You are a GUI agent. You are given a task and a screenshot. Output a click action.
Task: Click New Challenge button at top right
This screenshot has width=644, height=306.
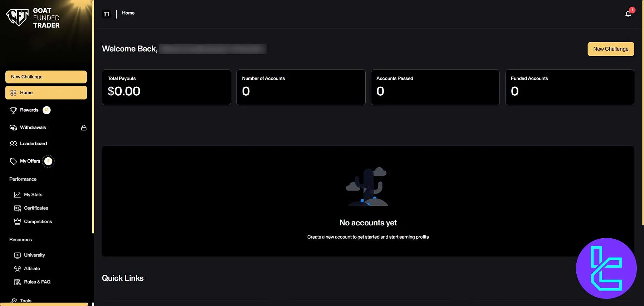610,49
